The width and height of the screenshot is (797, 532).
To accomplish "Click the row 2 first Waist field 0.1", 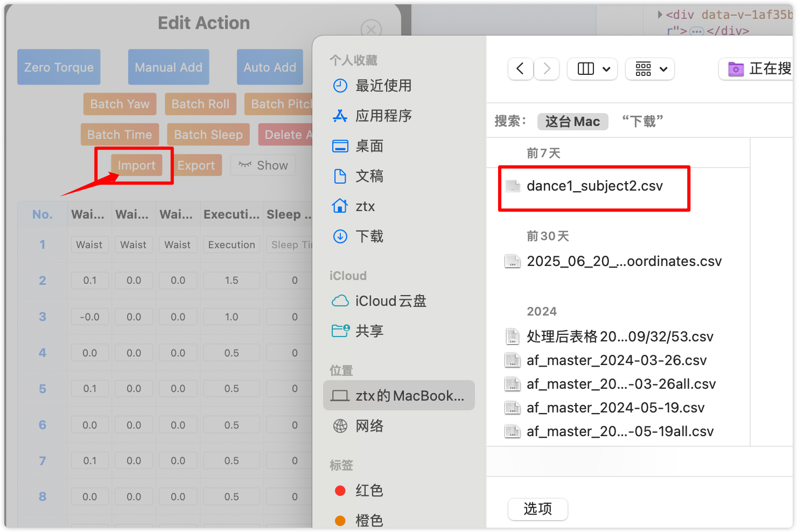I will [90, 281].
